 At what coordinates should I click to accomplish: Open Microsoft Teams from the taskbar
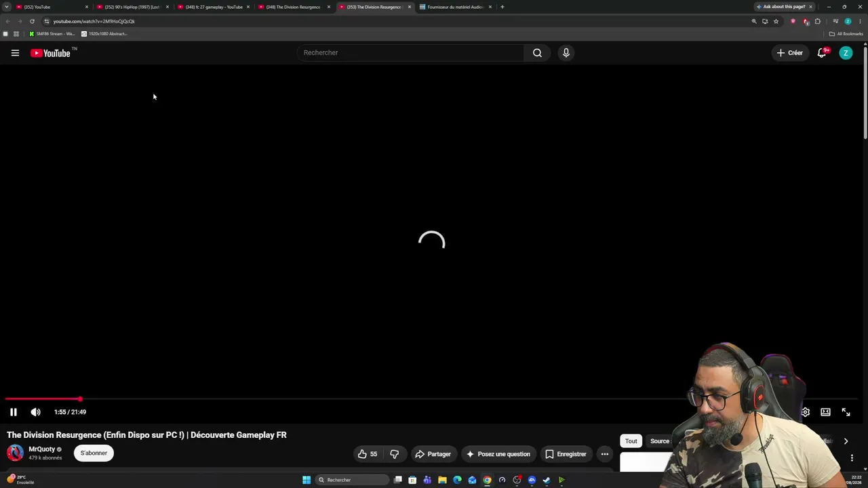click(427, 480)
